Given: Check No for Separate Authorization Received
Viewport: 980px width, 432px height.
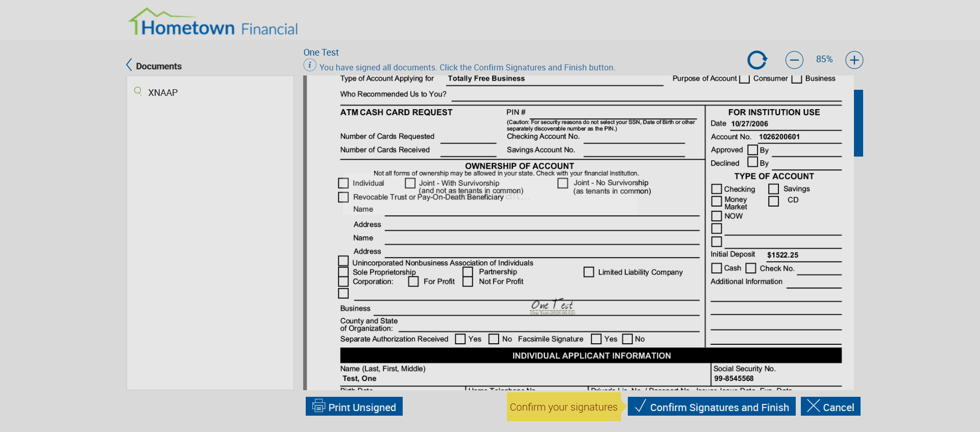Looking at the screenshot, I should point(494,339).
